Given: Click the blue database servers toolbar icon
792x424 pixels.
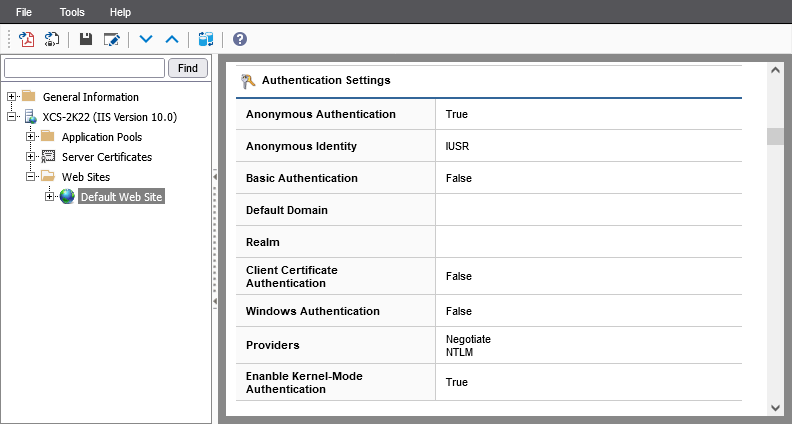Looking at the screenshot, I should [206, 39].
